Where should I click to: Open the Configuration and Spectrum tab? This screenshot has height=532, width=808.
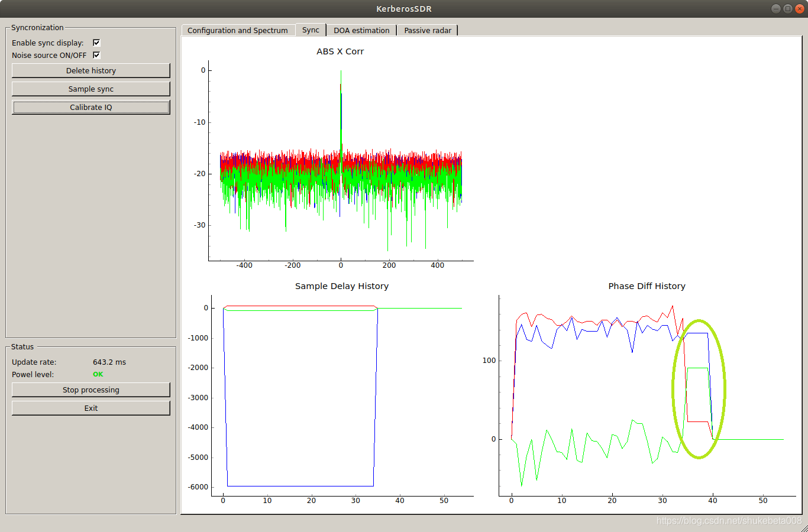pyautogui.click(x=238, y=30)
